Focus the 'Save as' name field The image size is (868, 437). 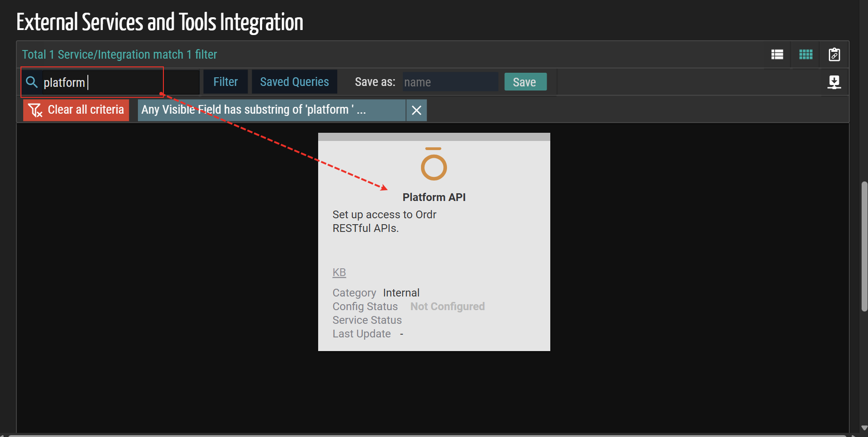[x=450, y=82]
